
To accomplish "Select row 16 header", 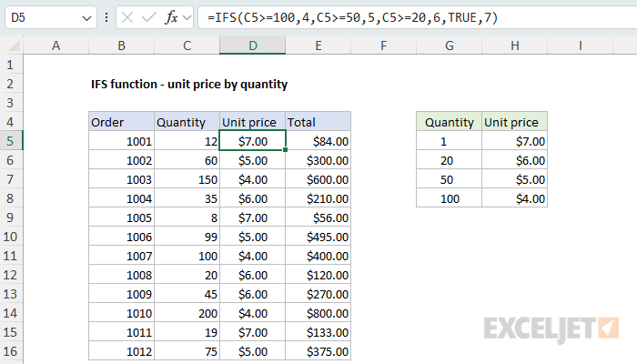I will click(11, 351).
